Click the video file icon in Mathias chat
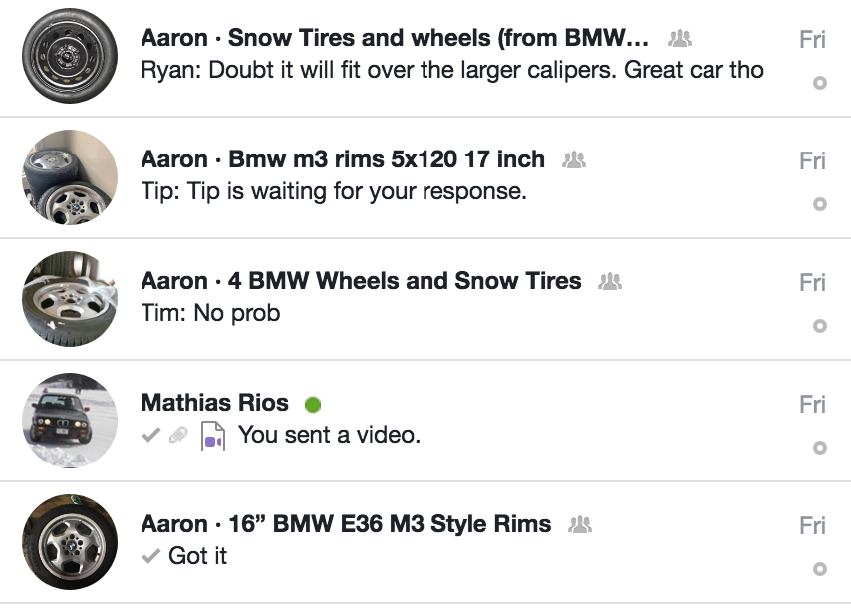 212,436
